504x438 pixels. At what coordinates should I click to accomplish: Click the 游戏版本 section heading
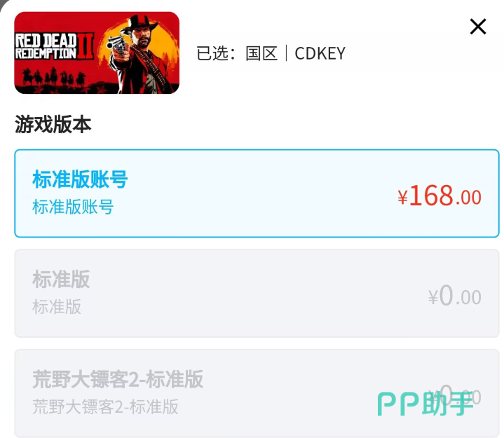[53, 124]
